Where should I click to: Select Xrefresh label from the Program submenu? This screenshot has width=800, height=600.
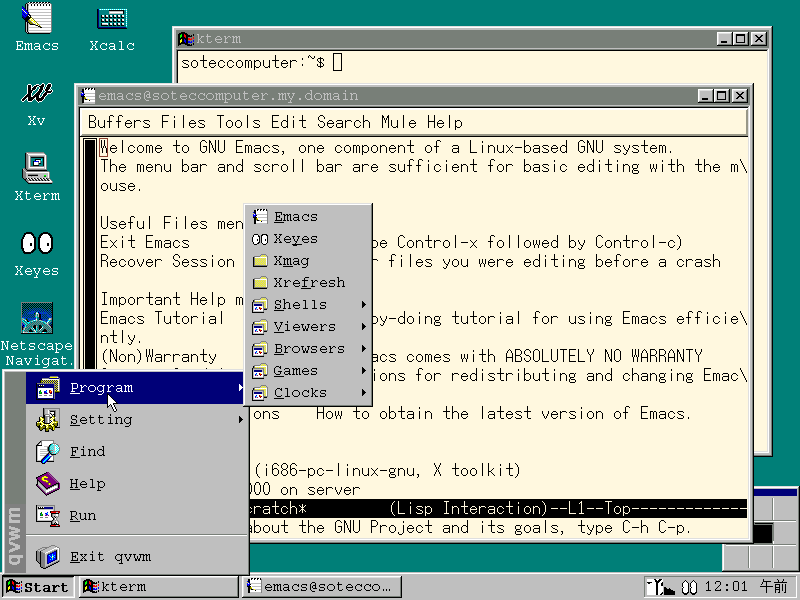[x=309, y=283]
